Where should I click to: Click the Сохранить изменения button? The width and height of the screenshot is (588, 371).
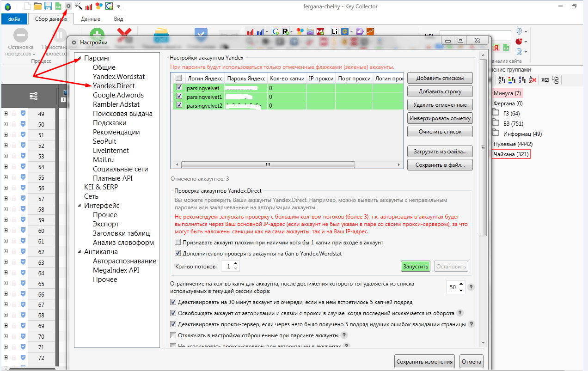click(x=424, y=362)
